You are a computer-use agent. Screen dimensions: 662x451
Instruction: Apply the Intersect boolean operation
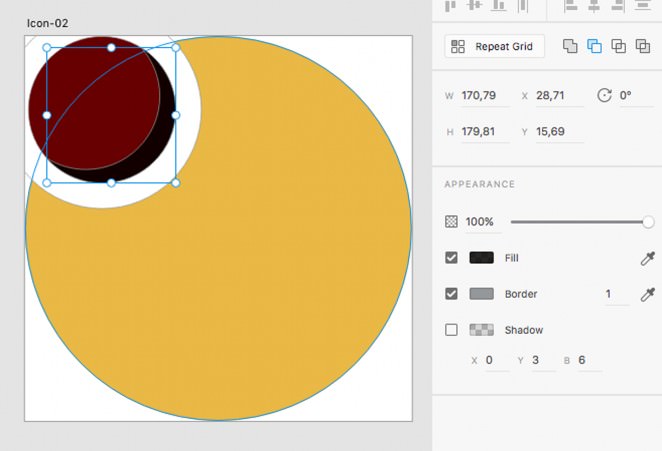coord(619,46)
